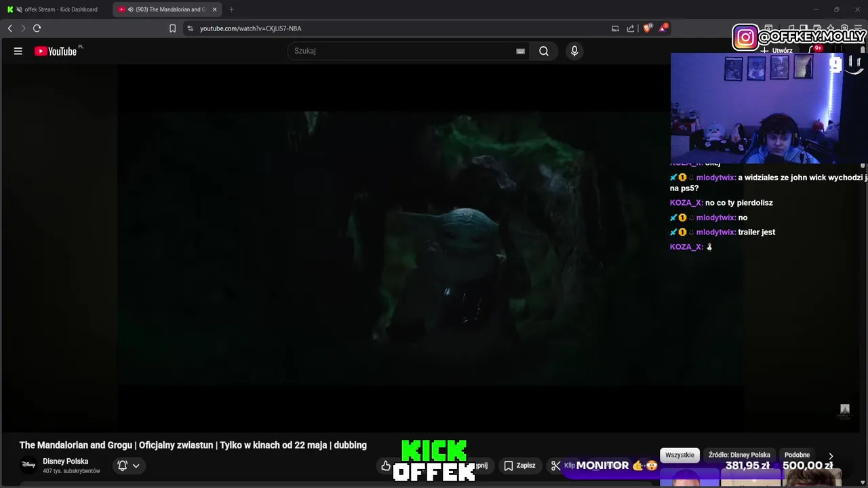Click KOZA_X username in 'no co ty' message
Screen dimensions: 868x488
686,203
